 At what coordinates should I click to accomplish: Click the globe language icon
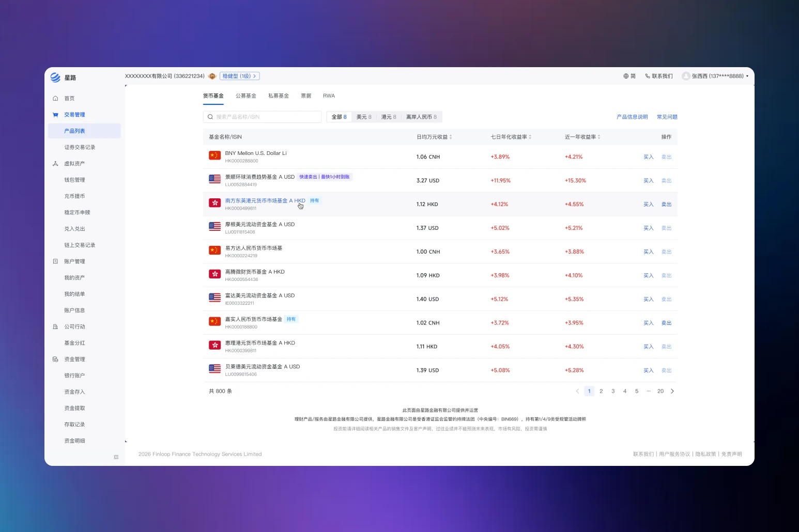point(626,76)
